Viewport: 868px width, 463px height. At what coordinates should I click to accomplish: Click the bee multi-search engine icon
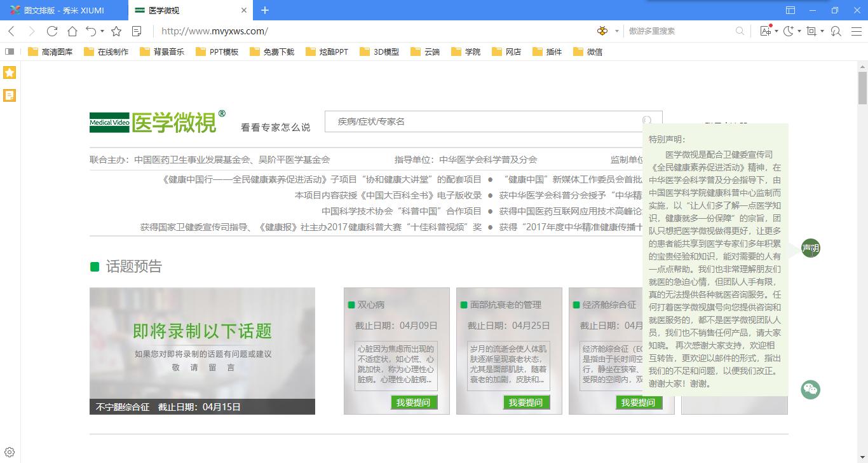[x=602, y=31]
